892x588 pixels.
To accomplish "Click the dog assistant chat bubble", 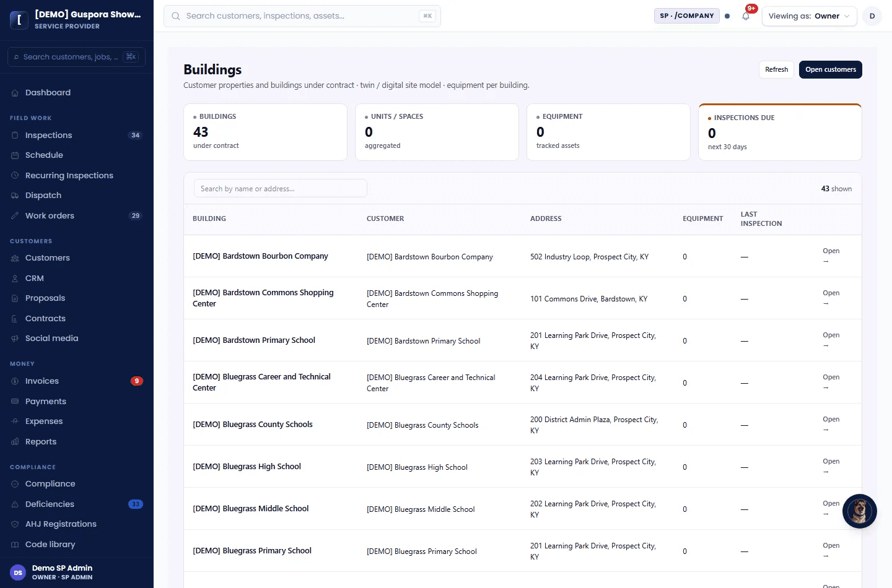I will [860, 511].
